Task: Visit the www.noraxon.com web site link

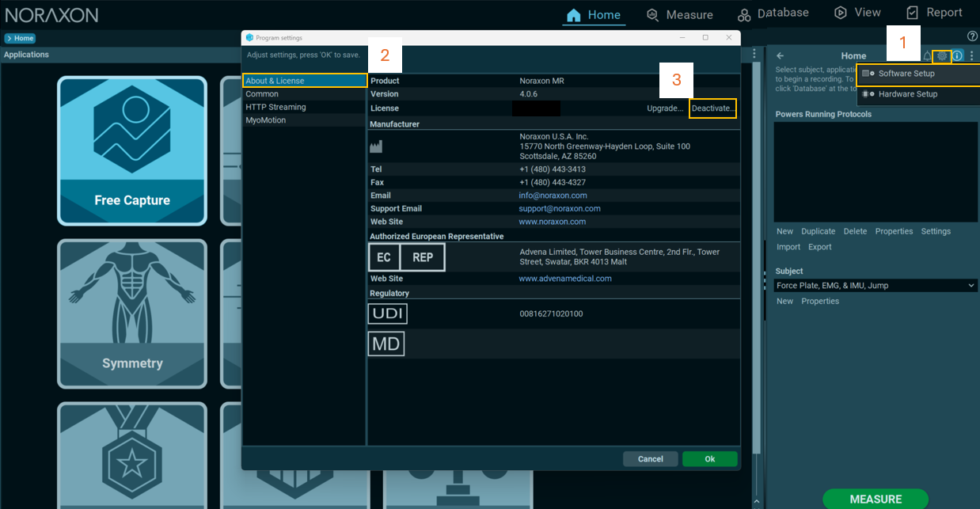Action: [x=553, y=222]
